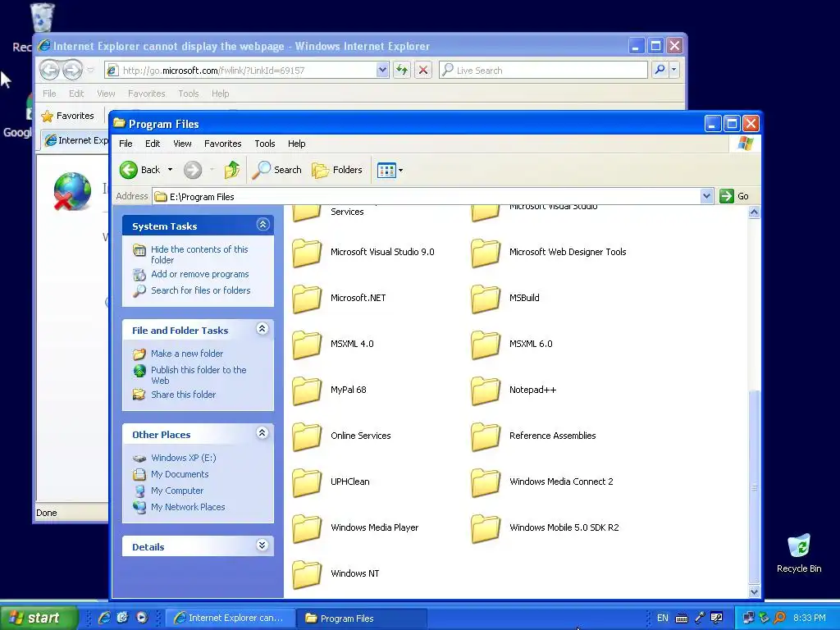The image size is (840, 630).
Task: Select the Reference Assemblies folder icon
Action: pyautogui.click(x=486, y=436)
